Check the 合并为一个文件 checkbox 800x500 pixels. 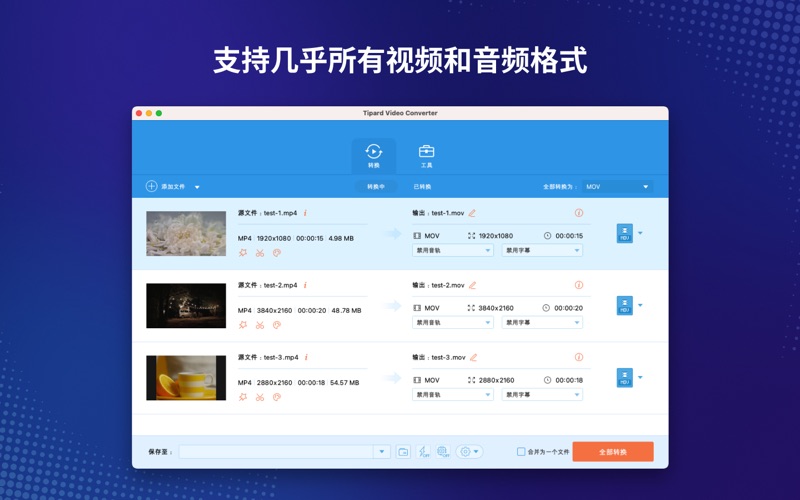click(x=521, y=452)
